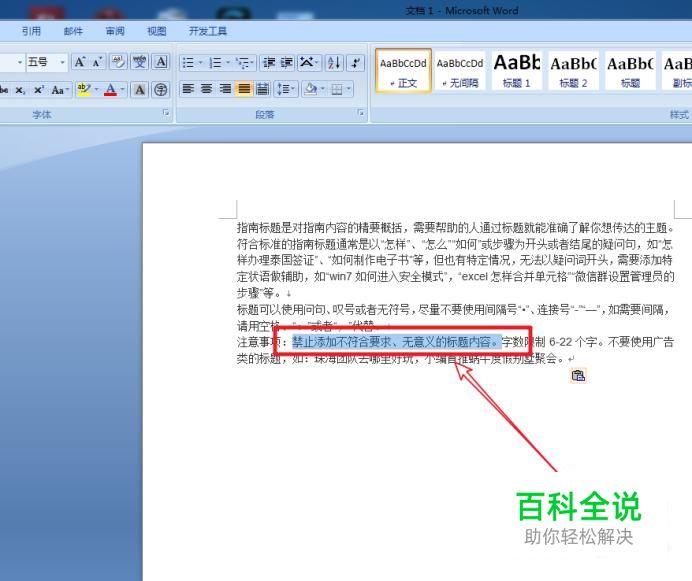Click the Shrink Font button
The image size is (692, 581).
(x=98, y=62)
